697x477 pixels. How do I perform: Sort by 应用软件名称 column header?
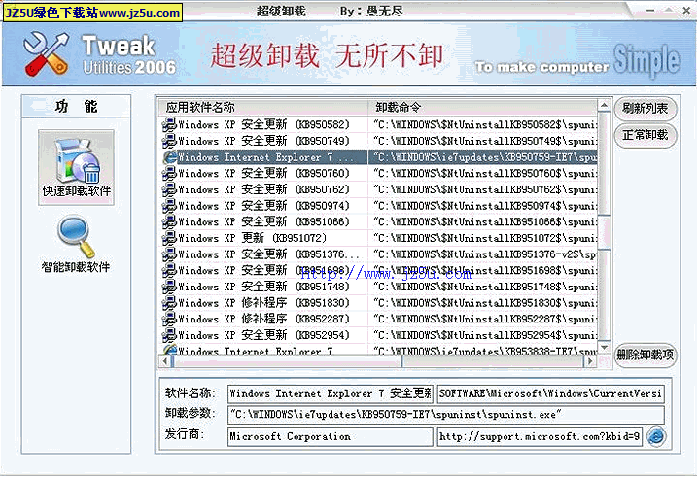click(263, 107)
